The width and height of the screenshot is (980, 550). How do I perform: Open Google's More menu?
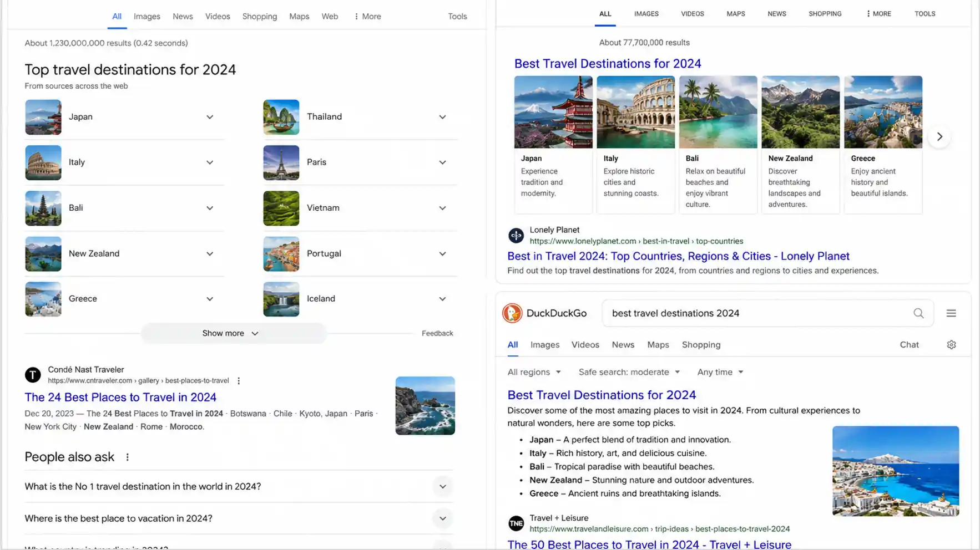point(367,17)
